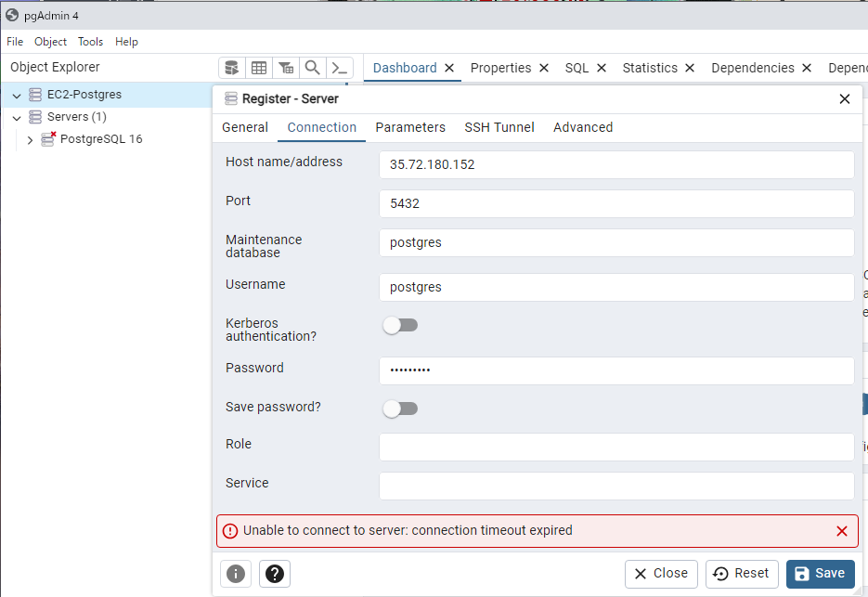
Task: Click the Filtered Rows toolbar icon
Action: click(x=286, y=68)
